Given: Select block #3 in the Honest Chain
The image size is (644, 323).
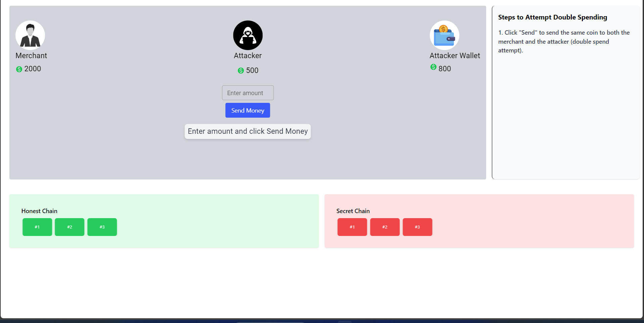Looking at the screenshot, I should 102,227.
